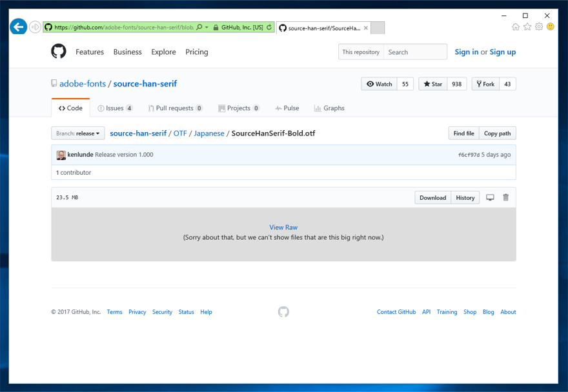
Task: Click the repository Search field
Action: click(415, 52)
